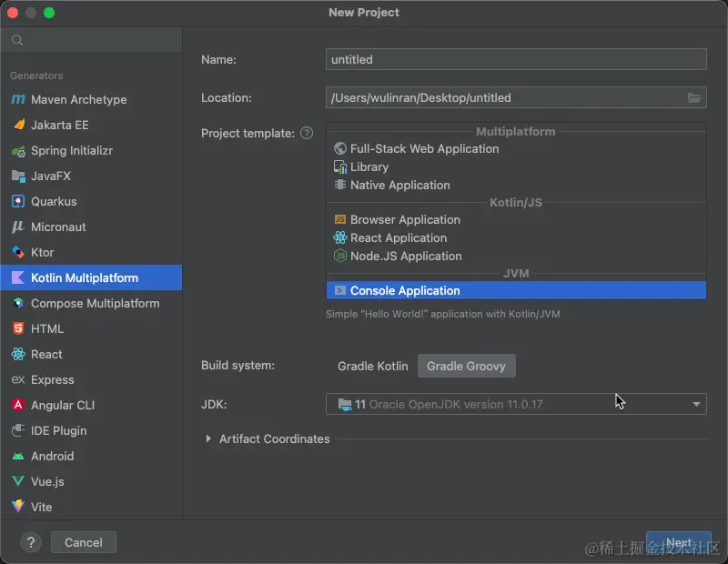
Task: Click the Jakarta EE generator icon
Action: coord(17,125)
